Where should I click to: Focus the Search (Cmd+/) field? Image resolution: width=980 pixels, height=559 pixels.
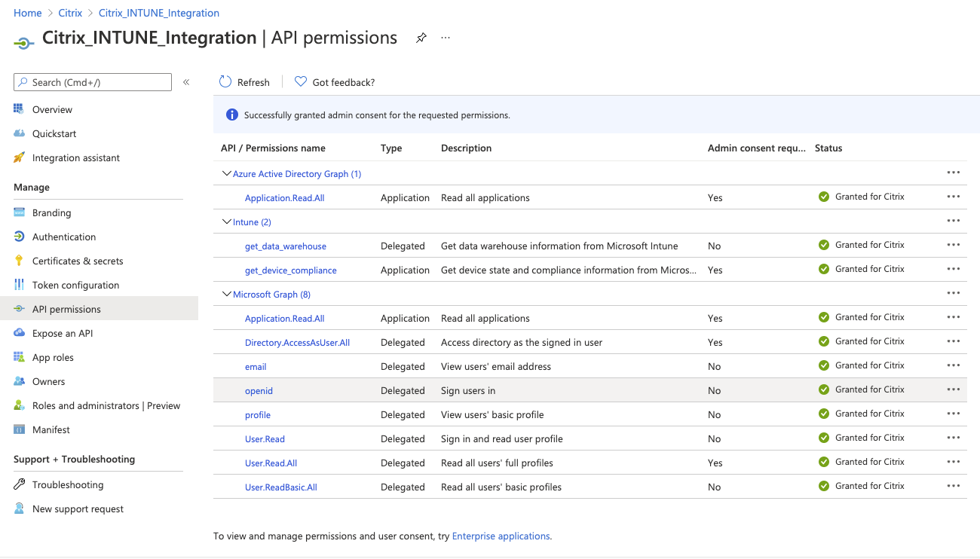point(93,82)
